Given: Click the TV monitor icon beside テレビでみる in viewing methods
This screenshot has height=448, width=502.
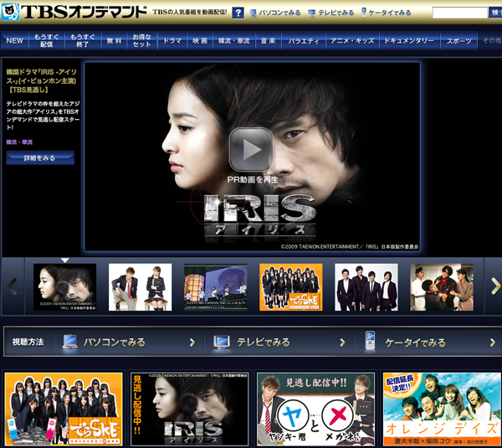Looking at the screenshot, I should tap(222, 342).
